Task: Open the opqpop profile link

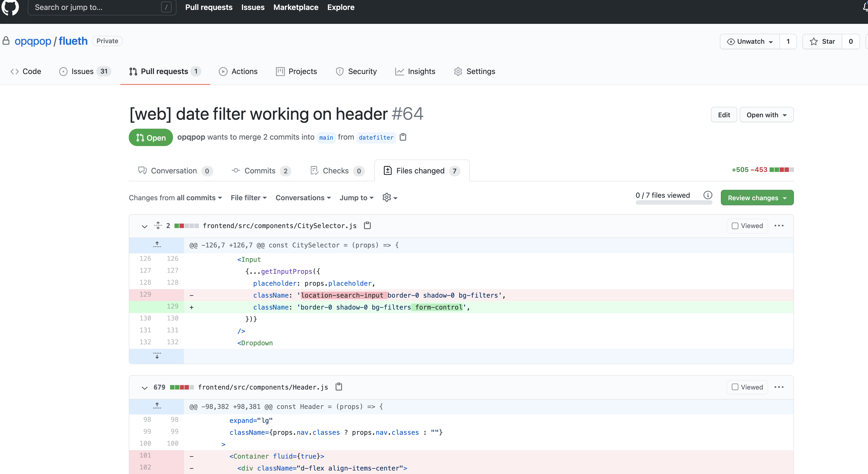Action: (33, 41)
